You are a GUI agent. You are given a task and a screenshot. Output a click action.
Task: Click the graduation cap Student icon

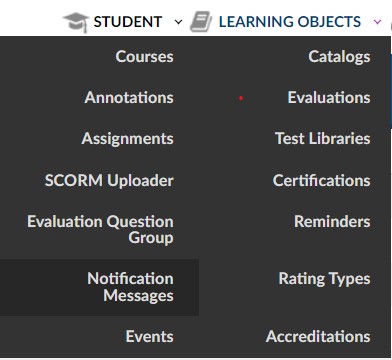coord(76,22)
